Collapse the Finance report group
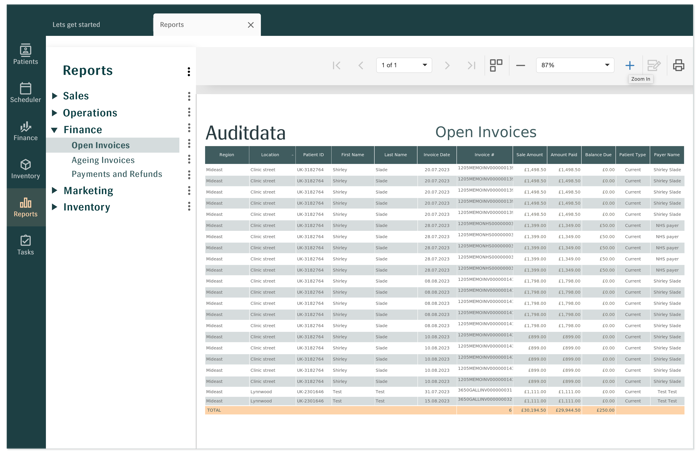This screenshot has width=700, height=453. (54, 130)
